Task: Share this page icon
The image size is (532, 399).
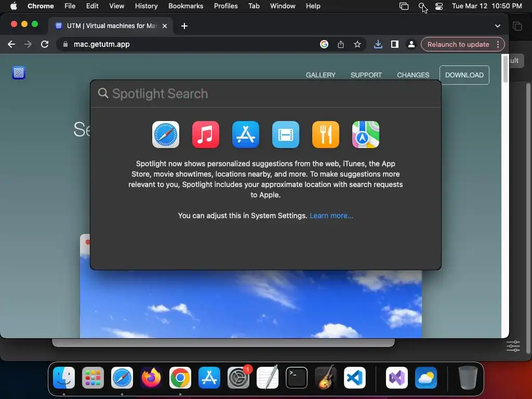Action: tap(341, 45)
